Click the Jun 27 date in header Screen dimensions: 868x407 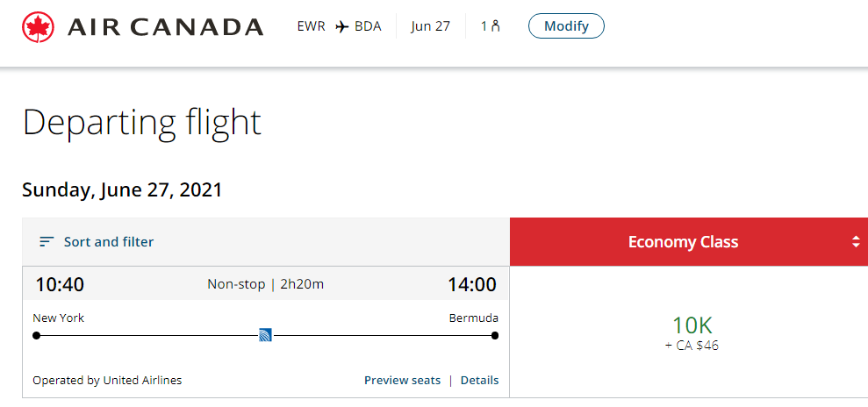[x=430, y=26]
